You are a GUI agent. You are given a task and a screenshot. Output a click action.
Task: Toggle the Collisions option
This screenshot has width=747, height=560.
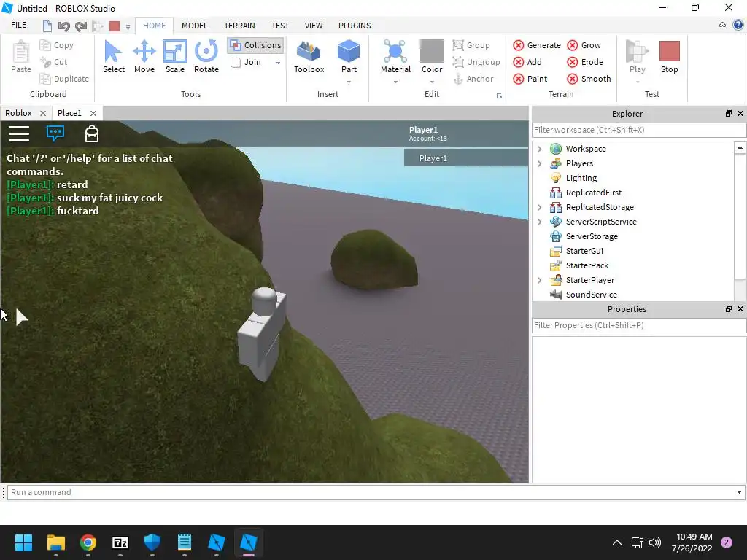(x=255, y=45)
